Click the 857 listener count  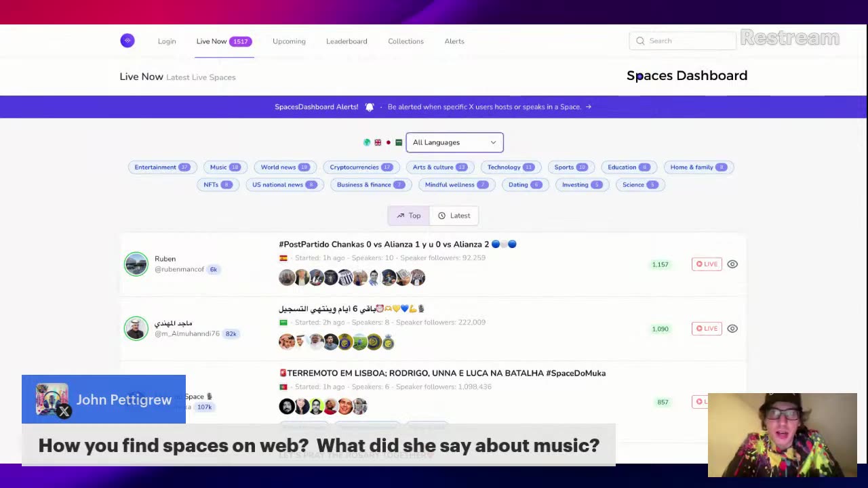[x=663, y=402]
